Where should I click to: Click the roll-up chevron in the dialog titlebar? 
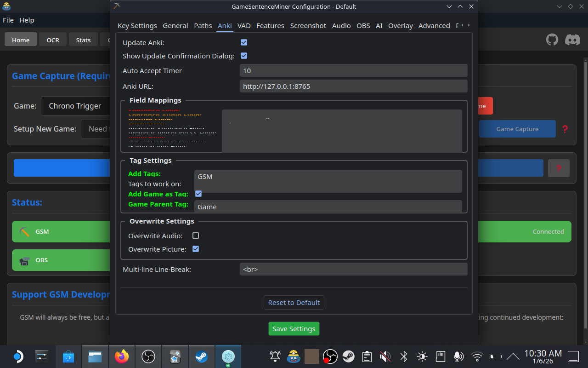[x=460, y=6]
